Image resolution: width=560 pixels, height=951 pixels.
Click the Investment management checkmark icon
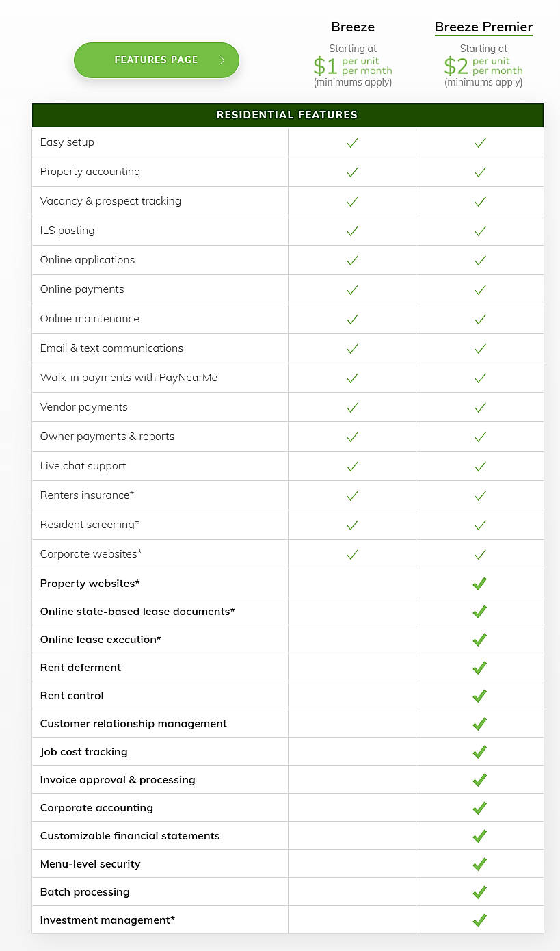click(479, 920)
